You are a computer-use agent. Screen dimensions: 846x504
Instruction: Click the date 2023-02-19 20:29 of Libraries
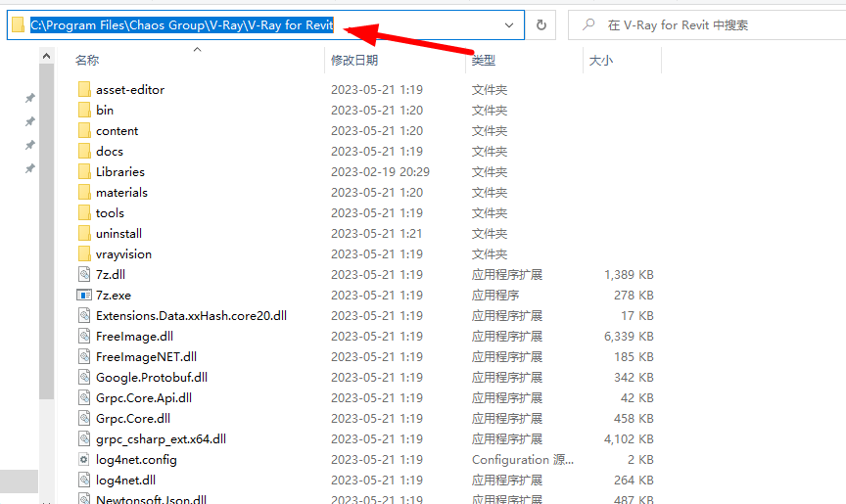380,171
